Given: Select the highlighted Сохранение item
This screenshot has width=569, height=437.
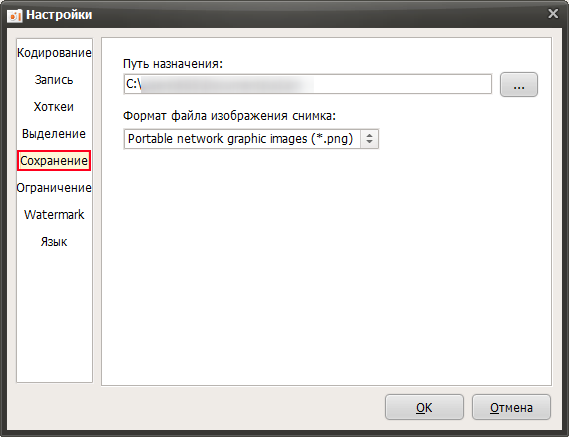Looking at the screenshot, I should point(54,160).
